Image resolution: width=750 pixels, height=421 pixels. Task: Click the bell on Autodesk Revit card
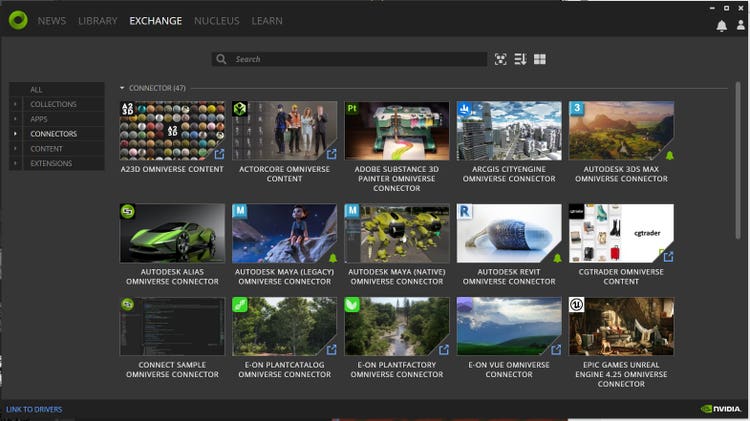click(x=557, y=258)
